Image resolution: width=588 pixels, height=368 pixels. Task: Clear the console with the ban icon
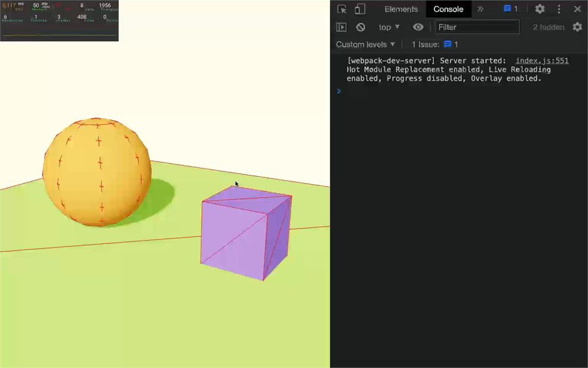(x=360, y=27)
